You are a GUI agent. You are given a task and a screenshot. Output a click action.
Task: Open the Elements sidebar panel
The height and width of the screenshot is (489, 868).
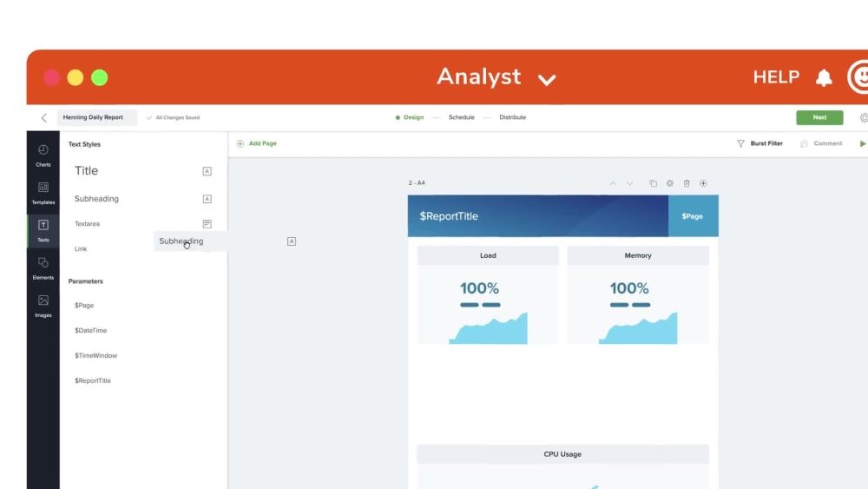coord(43,268)
